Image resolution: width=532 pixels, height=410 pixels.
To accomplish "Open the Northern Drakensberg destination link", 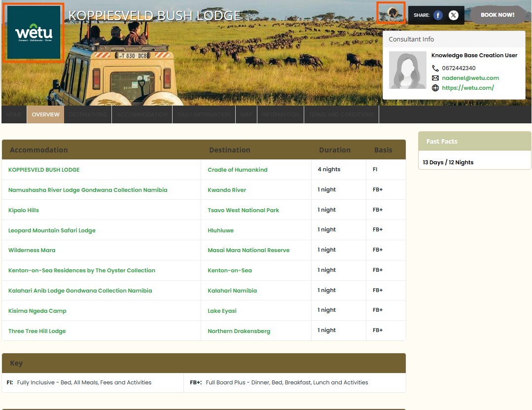I will pos(239,331).
